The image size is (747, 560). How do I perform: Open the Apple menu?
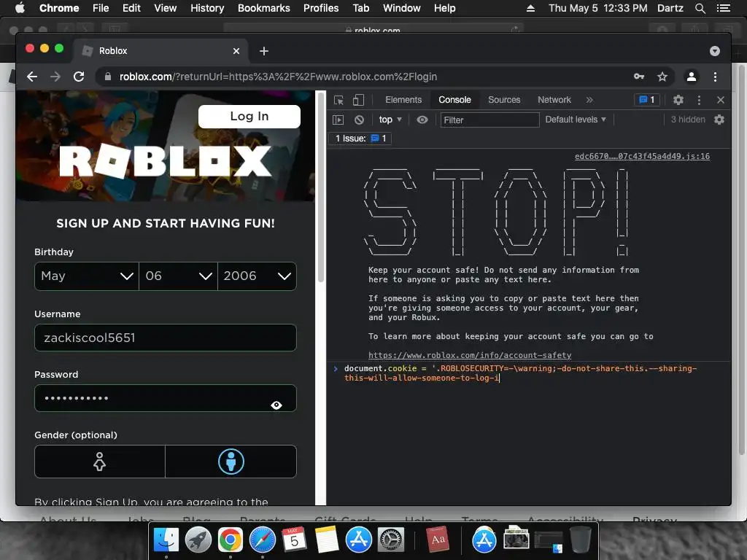point(20,8)
